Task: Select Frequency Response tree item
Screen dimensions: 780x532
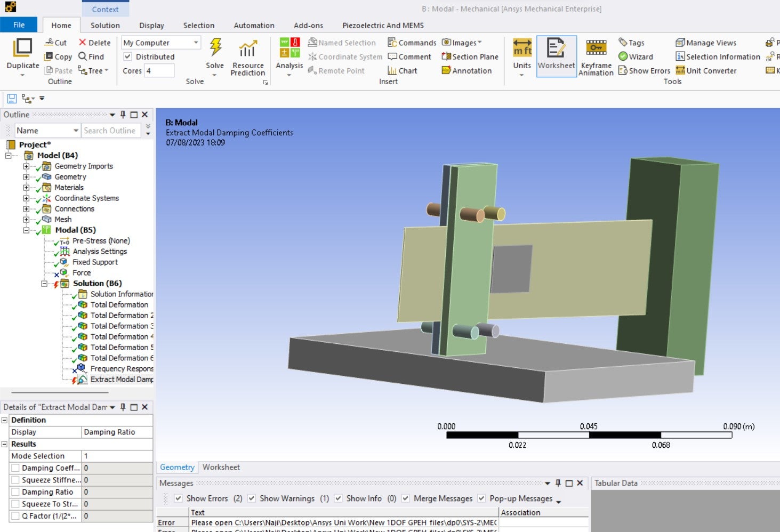Action: coord(122,369)
